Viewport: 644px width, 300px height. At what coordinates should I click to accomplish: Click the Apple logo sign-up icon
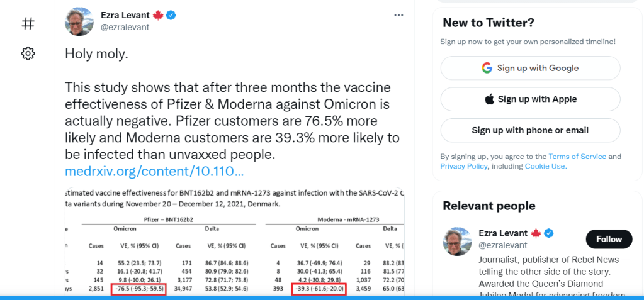(x=489, y=99)
